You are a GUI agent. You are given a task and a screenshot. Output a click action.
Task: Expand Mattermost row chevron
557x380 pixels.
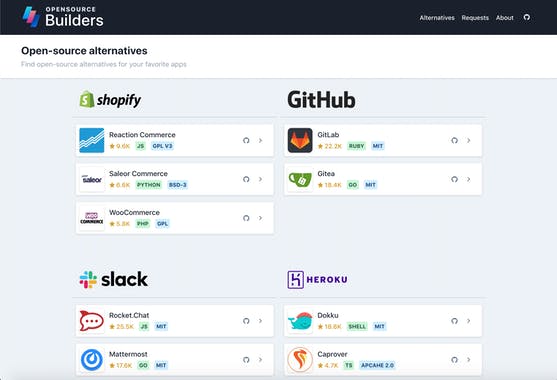coord(260,359)
